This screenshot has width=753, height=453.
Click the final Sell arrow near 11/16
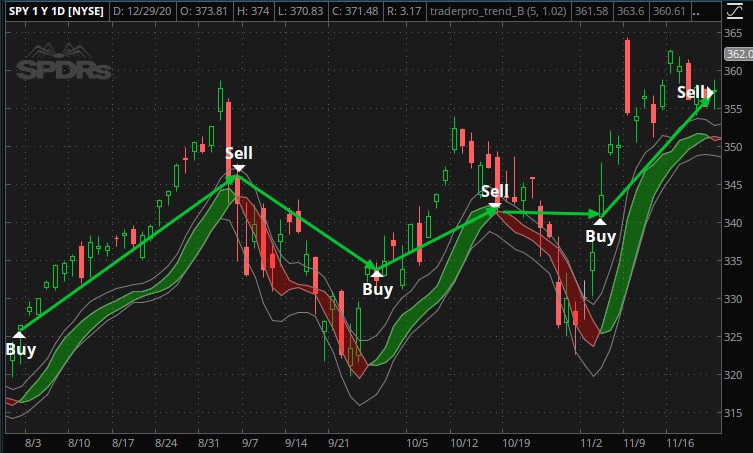711,93
